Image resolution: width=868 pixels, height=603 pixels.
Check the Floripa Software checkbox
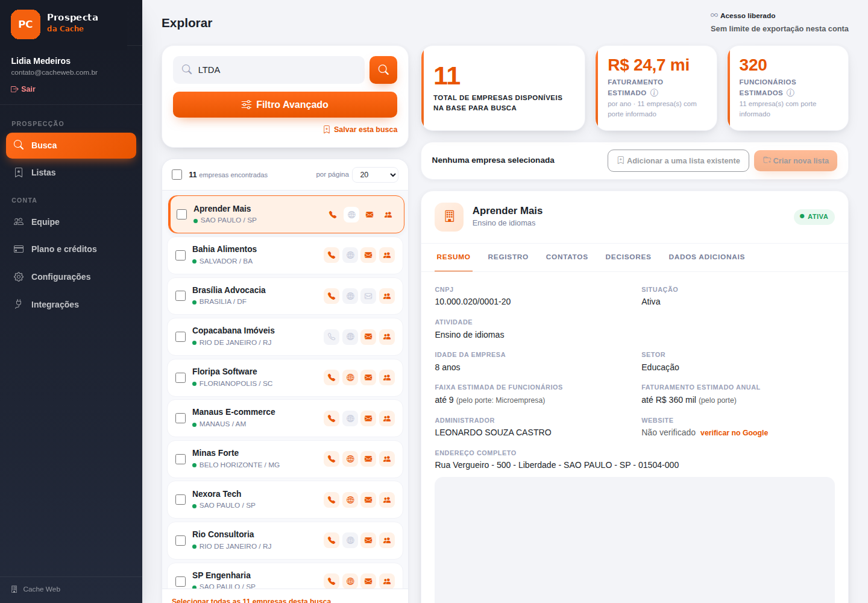180,377
